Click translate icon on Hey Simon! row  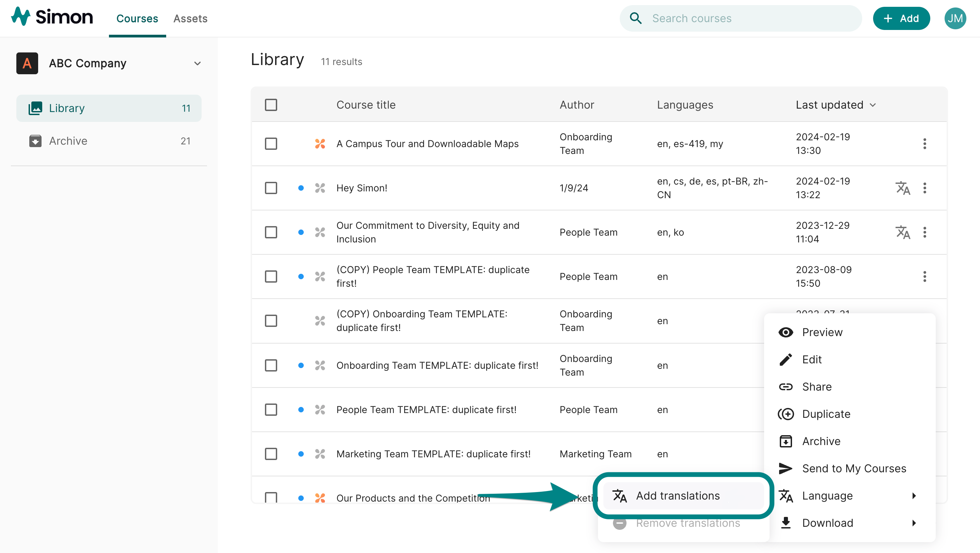(903, 188)
